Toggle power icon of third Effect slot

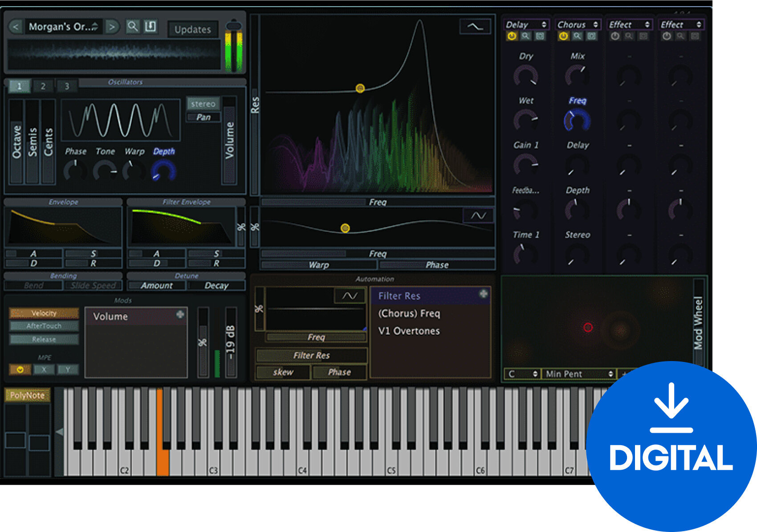point(615,37)
